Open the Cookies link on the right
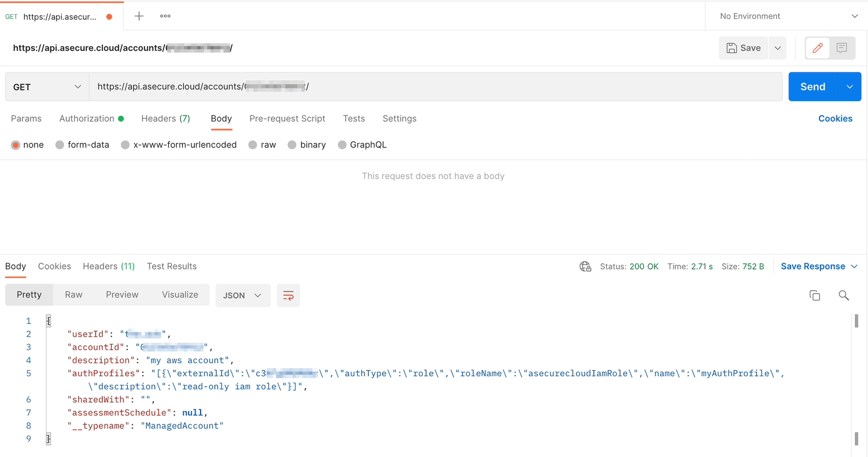This screenshot has width=868, height=457. click(835, 119)
